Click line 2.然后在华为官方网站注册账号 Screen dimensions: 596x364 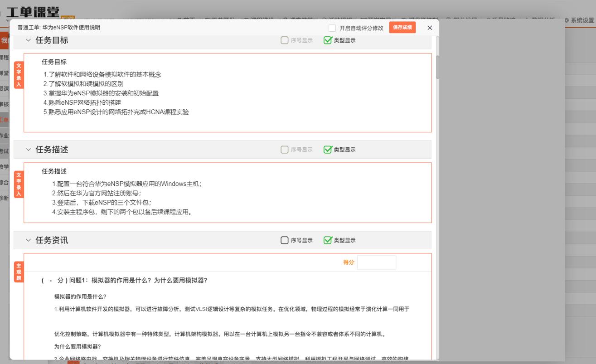click(97, 193)
